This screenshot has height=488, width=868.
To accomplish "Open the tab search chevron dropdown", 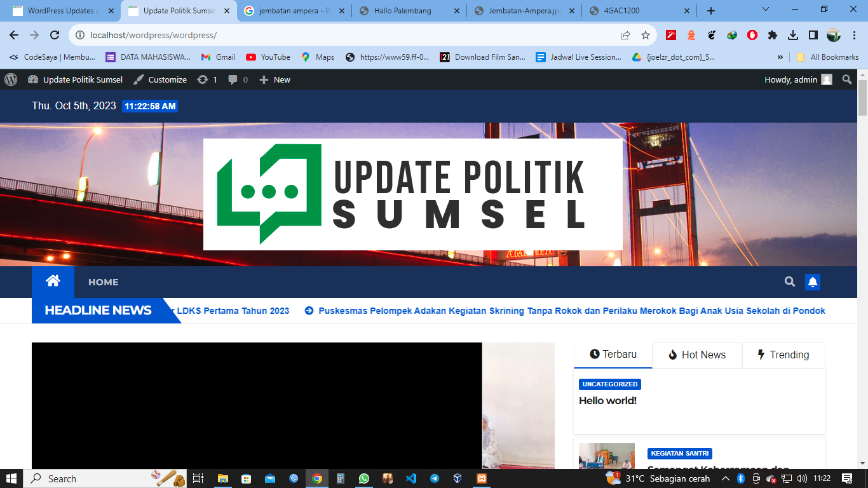I will coord(765,10).
